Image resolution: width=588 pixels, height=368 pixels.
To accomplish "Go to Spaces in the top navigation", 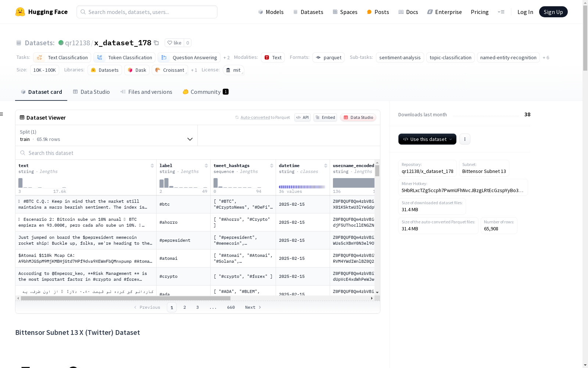I will (345, 12).
